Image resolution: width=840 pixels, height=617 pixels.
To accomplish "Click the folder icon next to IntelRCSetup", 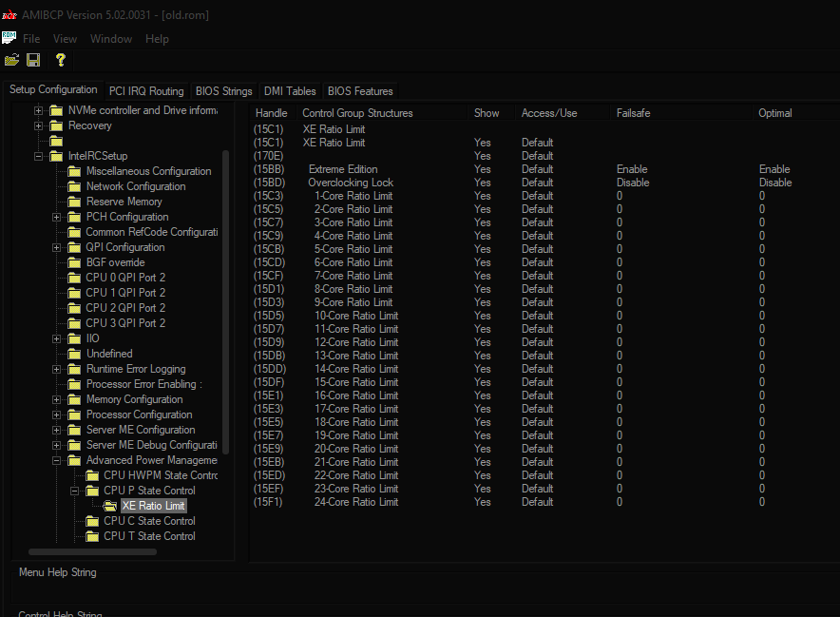I will click(56, 157).
